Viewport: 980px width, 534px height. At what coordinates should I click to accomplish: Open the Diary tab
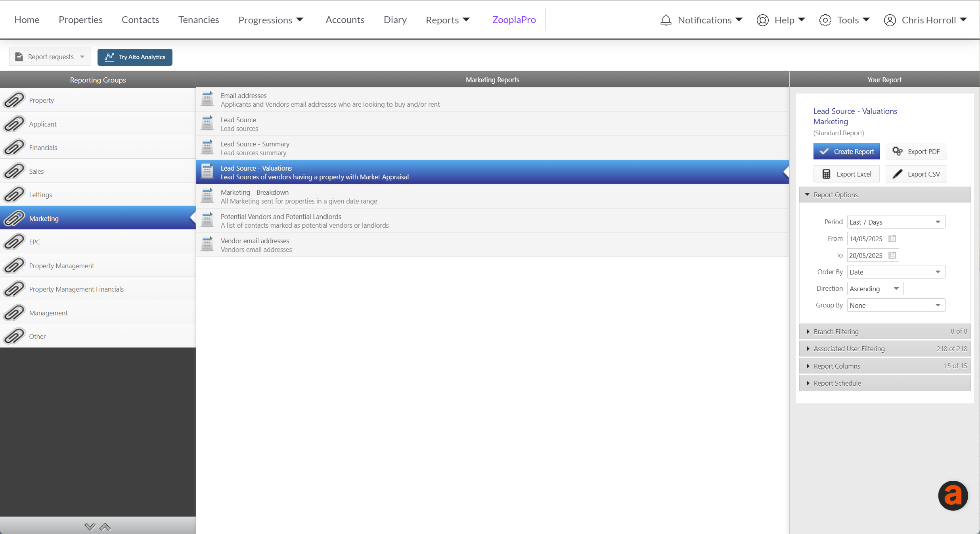(x=395, y=19)
